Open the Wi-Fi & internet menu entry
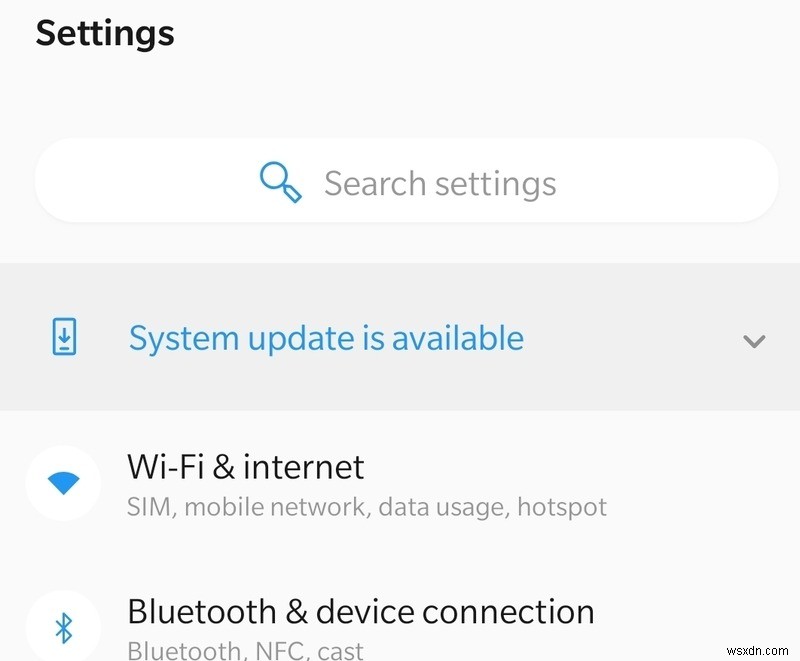This screenshot has width=800, height=661. click(x=246, y=467)
